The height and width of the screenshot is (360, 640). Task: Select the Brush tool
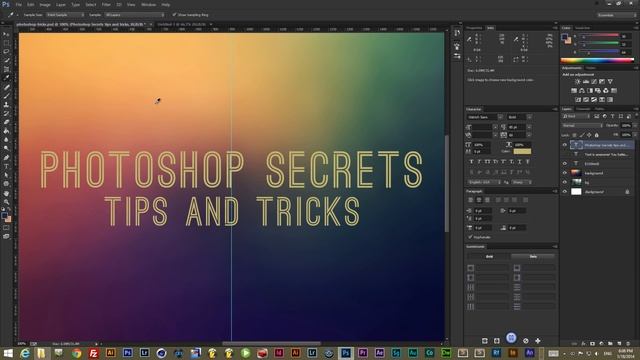tap(6, 96)
